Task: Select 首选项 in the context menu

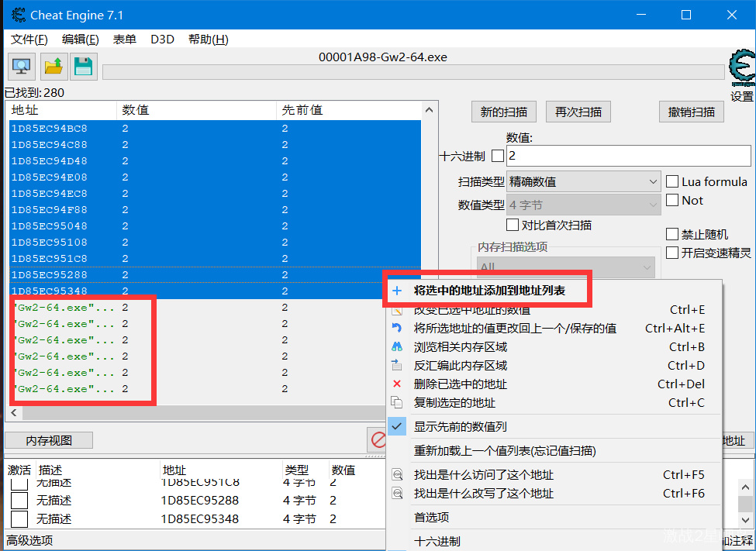Action: click(x=554, y=517)
